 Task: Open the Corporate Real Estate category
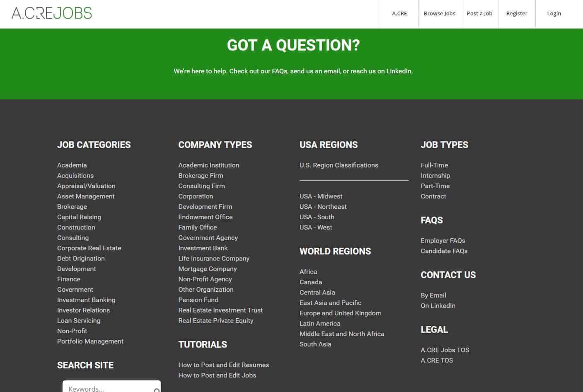(x=89, y=248)
